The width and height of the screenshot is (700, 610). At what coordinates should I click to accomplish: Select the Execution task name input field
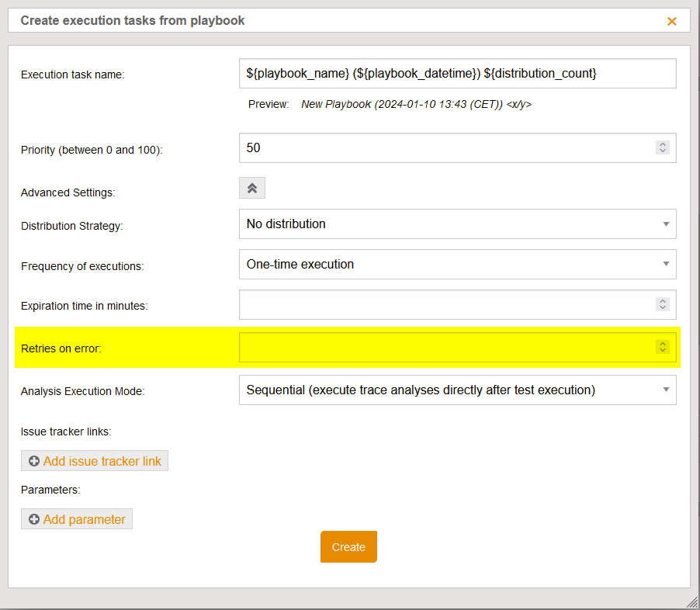coord(456,73)
